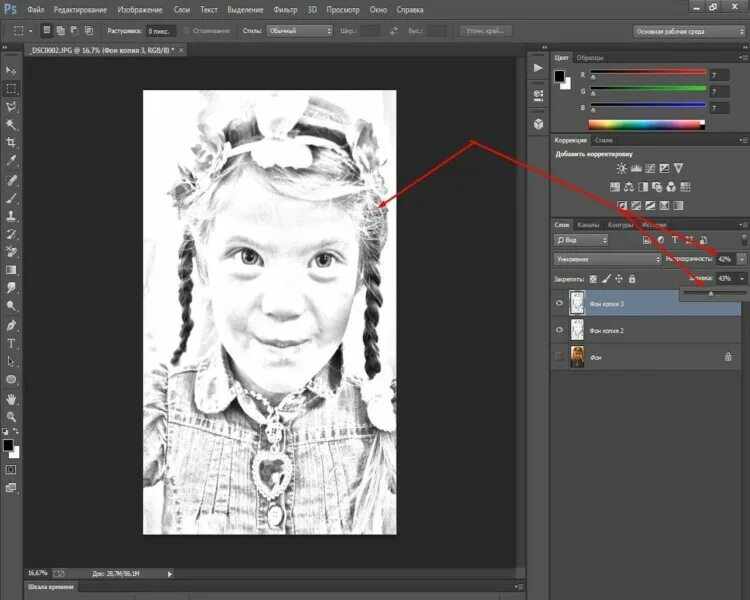Image resolution: width=750 pixels, height=600 pixels.
Task: Open the Изображение menu
Action: [140, 10]
